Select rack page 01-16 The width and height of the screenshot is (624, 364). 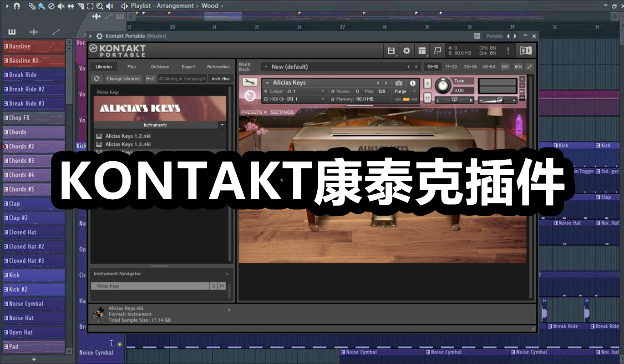coord(433,67)
